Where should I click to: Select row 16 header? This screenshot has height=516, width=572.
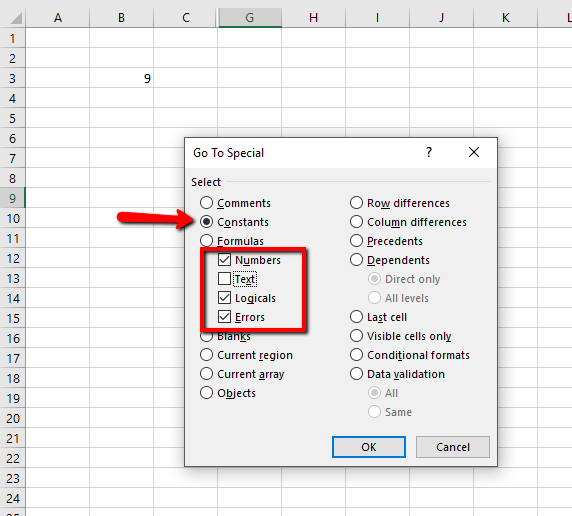click(x=13, y=338)
